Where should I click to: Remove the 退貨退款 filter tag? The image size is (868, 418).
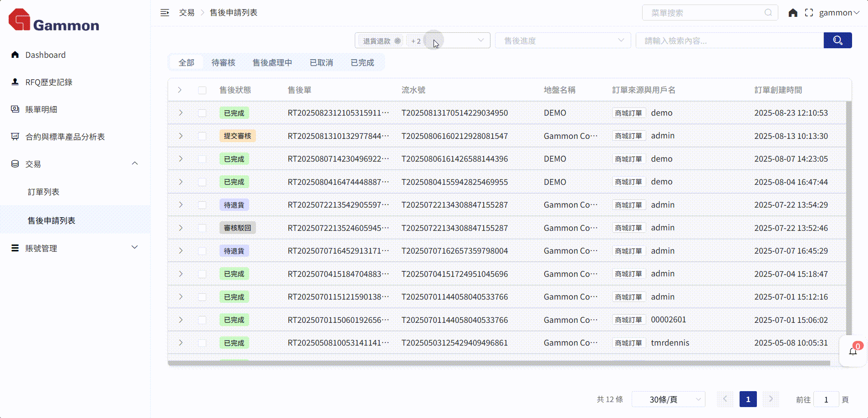pos(398,41)
